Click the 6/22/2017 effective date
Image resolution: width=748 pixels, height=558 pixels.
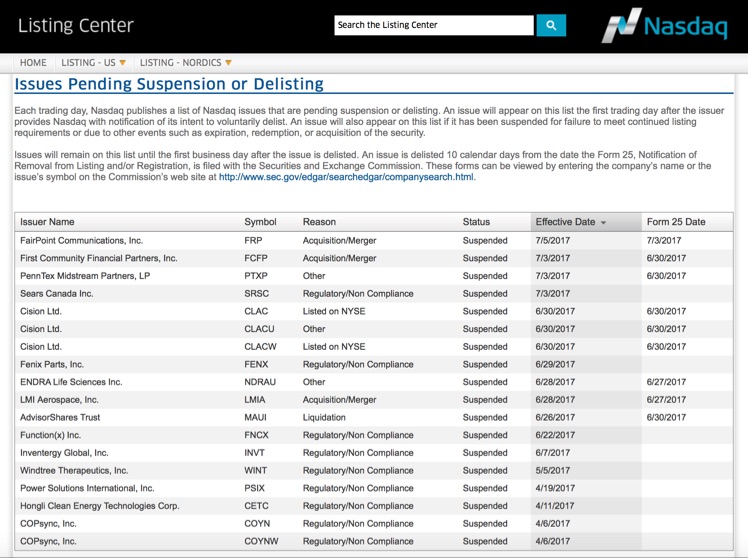point(555,435)
